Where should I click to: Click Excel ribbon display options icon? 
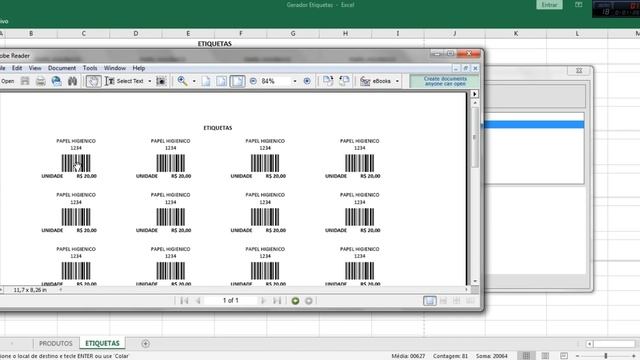tap(578, 5)
